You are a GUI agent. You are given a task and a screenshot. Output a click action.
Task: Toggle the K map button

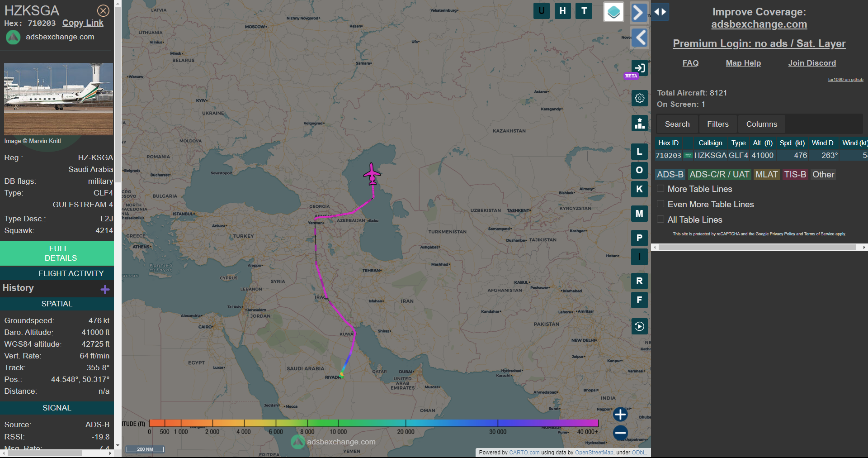click(639, 189)
